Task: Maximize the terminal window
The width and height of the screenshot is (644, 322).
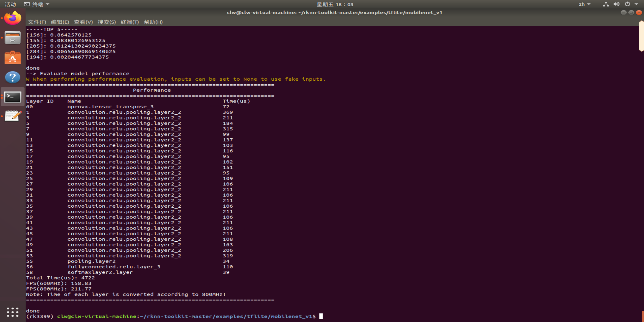Action: click(x=631, y=12)
